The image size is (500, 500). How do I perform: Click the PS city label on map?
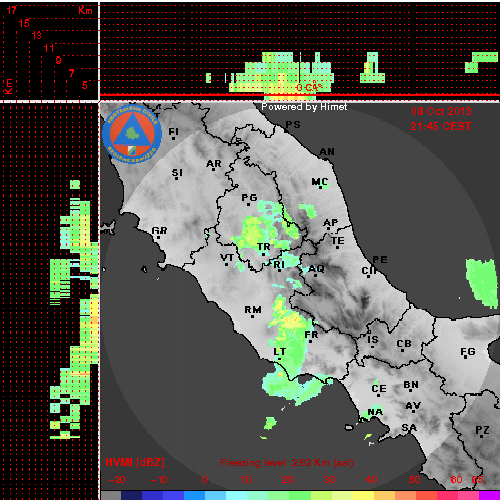click(x=293, y=125)
